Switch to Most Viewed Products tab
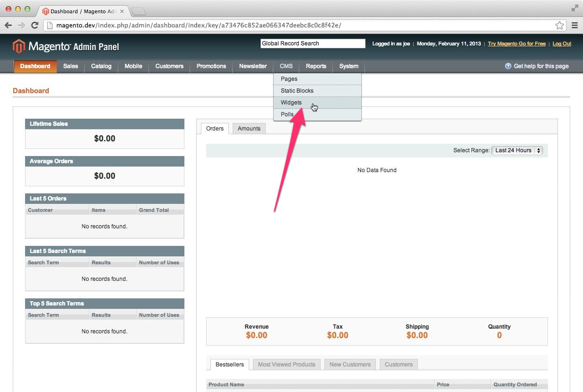Screen dimensions: 583x392 point(287,365)
